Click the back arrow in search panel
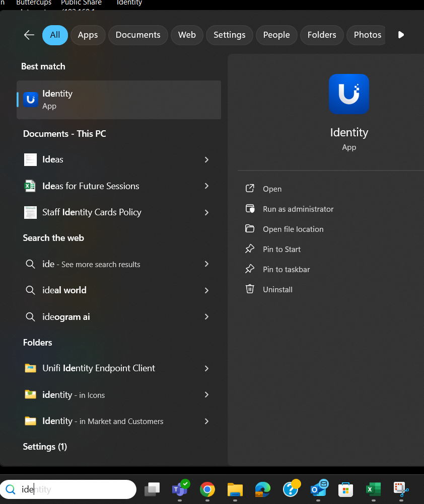 (29, 35)
